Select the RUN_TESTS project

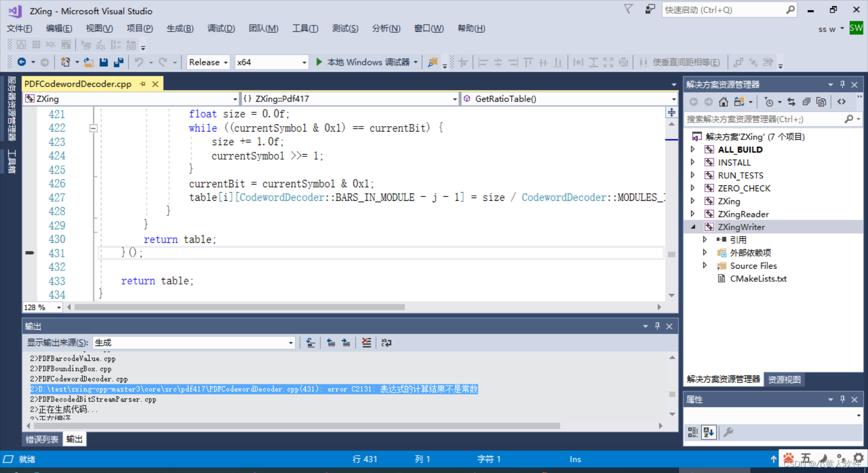(741, 175)
